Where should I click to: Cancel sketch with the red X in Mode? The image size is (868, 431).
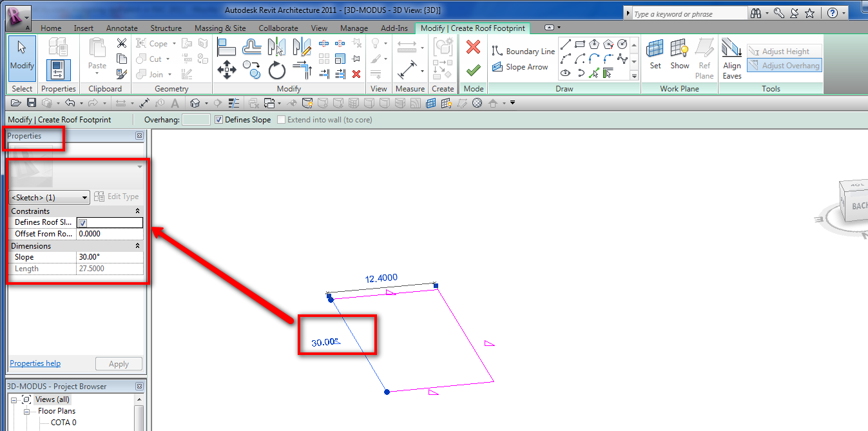tap(473, 46)
